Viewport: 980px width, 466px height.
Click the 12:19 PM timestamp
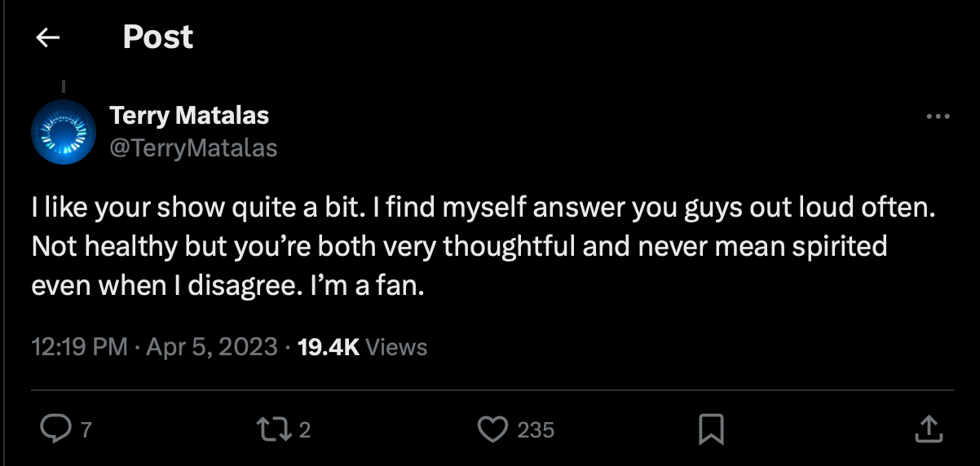79,347
